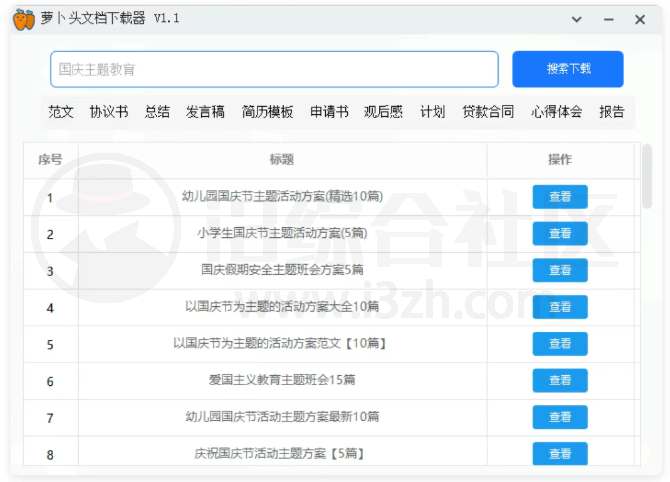Click the carrot app logo icon
The width and height of the screenshot is (670, 482).
click(x=24, y=19)
